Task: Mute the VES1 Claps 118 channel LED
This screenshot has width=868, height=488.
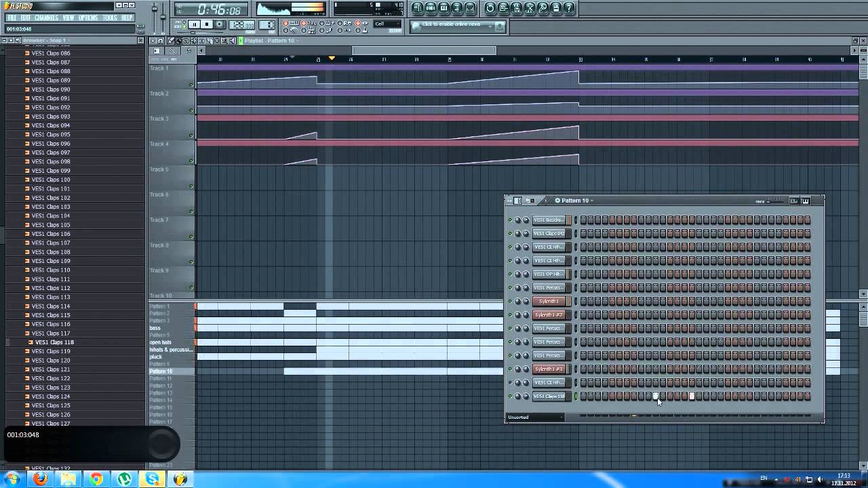Action: point(510,396)
